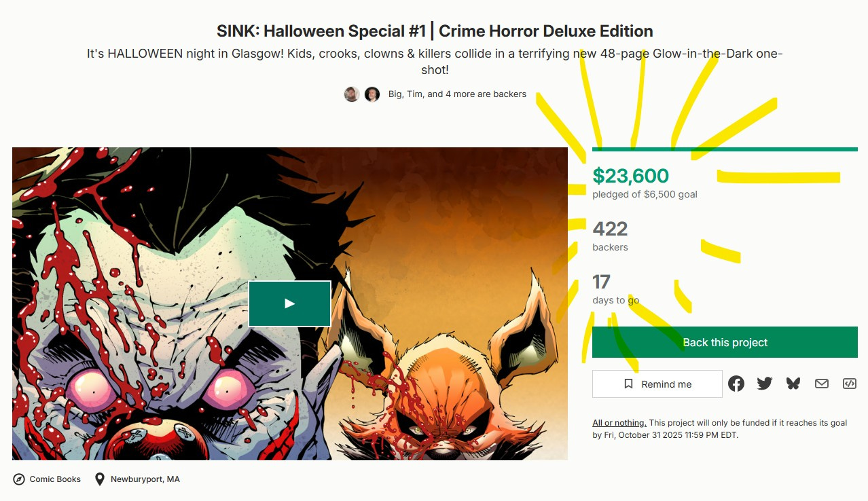Click the Remind me button
Viewport: 868px width, 501px height.
(x=657, y=384)
